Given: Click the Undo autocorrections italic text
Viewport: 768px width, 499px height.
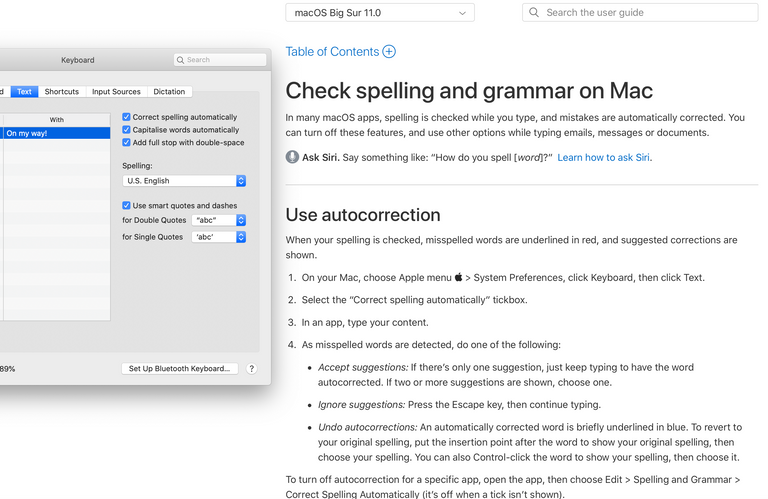Looking at the screenshot, I should 367,427.
